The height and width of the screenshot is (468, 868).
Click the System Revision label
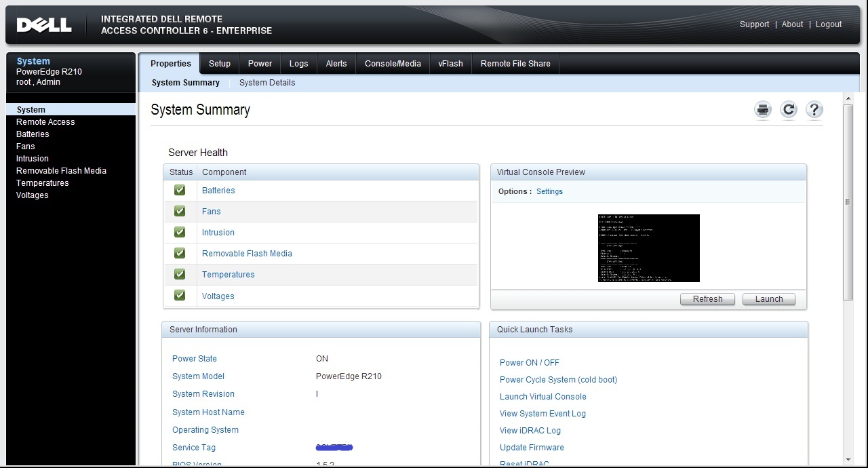click(x=203, y=394)
